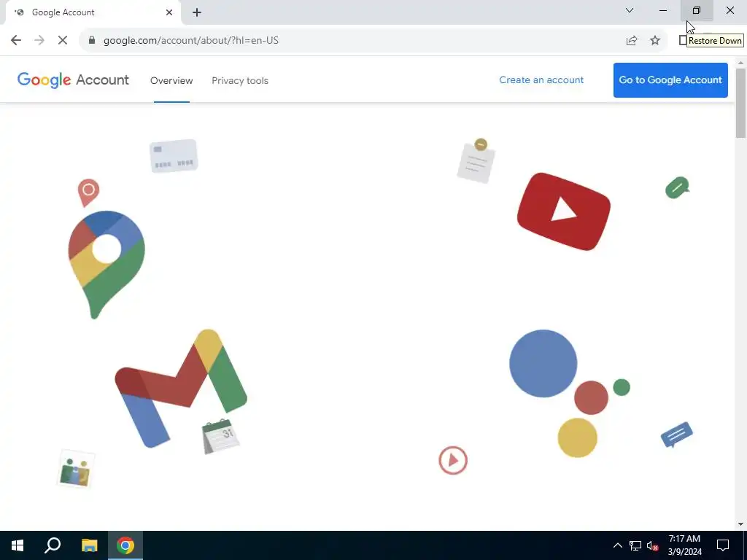747x560 pixels.
Task: Click the muted volume tray icon
Action: tap(653, 545)
